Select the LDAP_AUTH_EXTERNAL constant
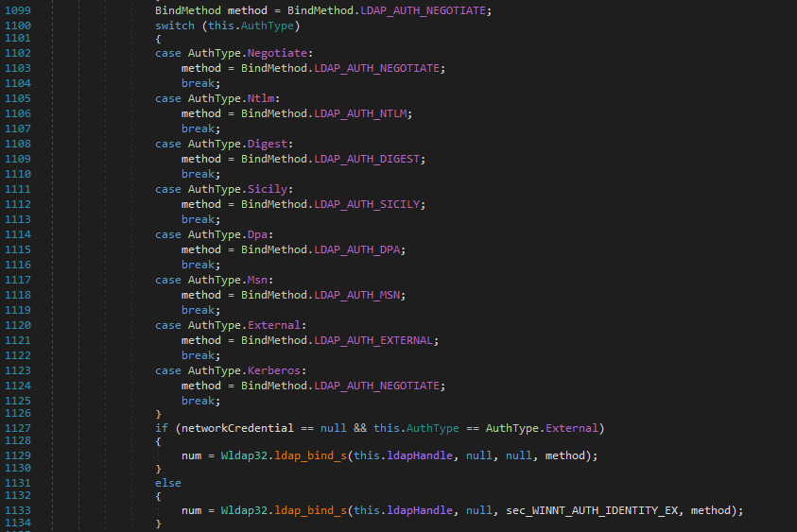Viewport: 797px width, 532px height. (373, 340)
